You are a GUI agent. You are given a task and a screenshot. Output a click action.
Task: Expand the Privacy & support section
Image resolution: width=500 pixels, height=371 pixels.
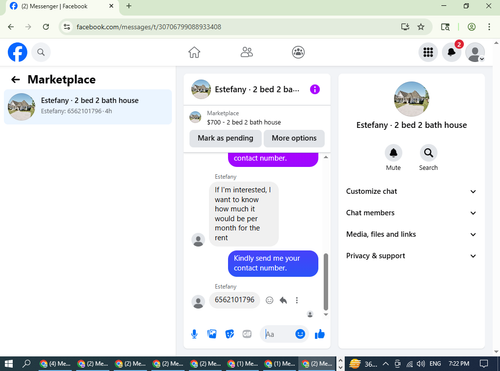click(x=411, y=256)
